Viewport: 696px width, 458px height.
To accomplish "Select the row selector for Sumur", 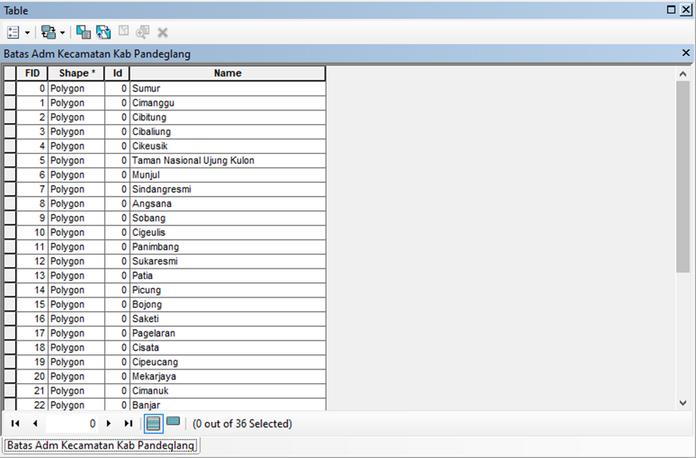I will point(10,88).
